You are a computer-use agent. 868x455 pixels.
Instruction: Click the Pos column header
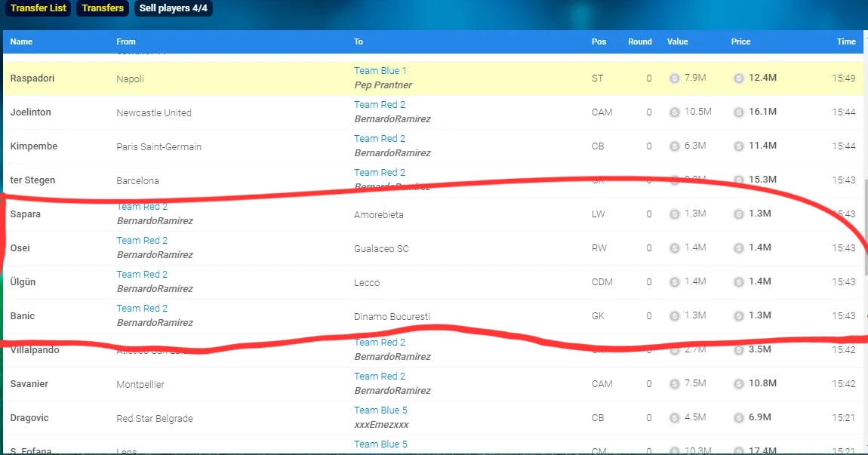coord(599,42)
